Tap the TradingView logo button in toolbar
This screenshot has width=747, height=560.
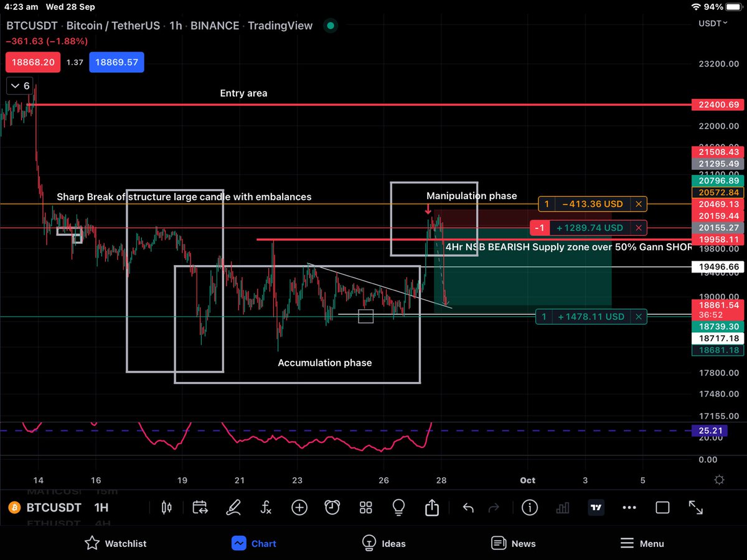596,508
